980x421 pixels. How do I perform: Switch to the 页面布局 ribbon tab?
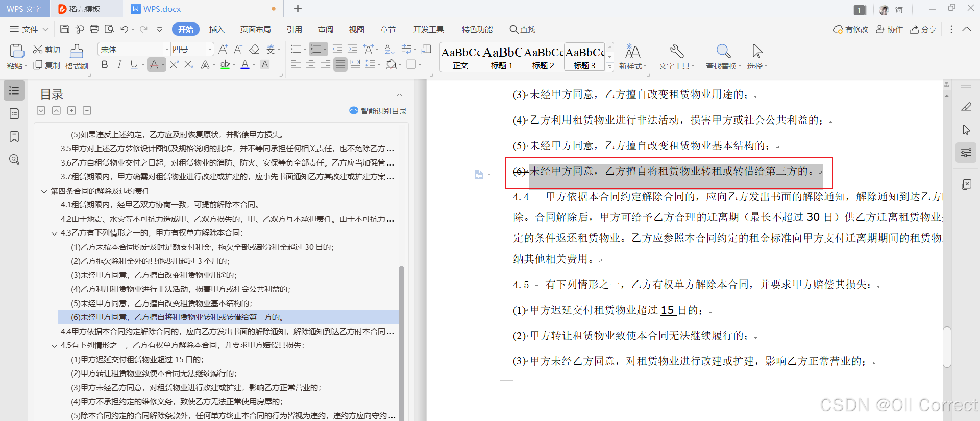click(256, 29)
